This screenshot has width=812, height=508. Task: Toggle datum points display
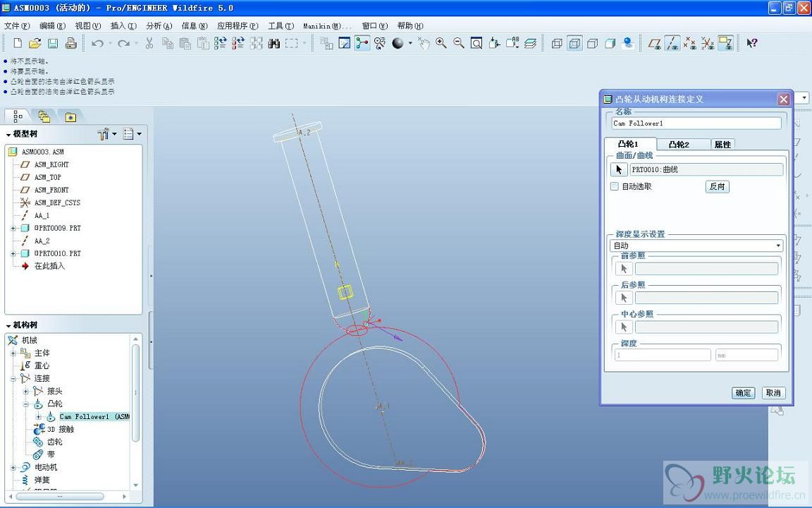(690, 44)
